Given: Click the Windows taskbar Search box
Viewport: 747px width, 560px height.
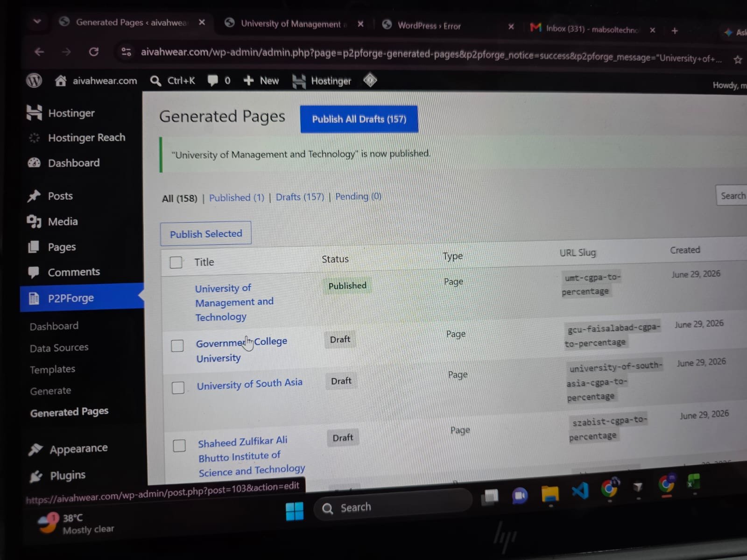Looking at the screenshot, I should [x=392, y=505].
